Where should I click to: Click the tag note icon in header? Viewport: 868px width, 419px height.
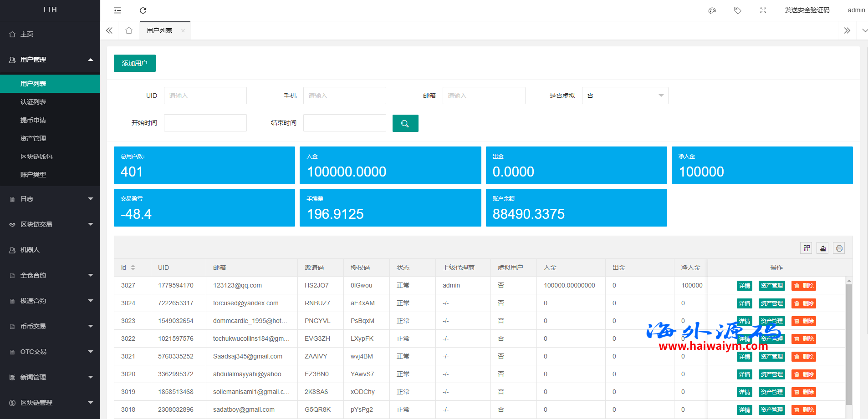(738, 10)
